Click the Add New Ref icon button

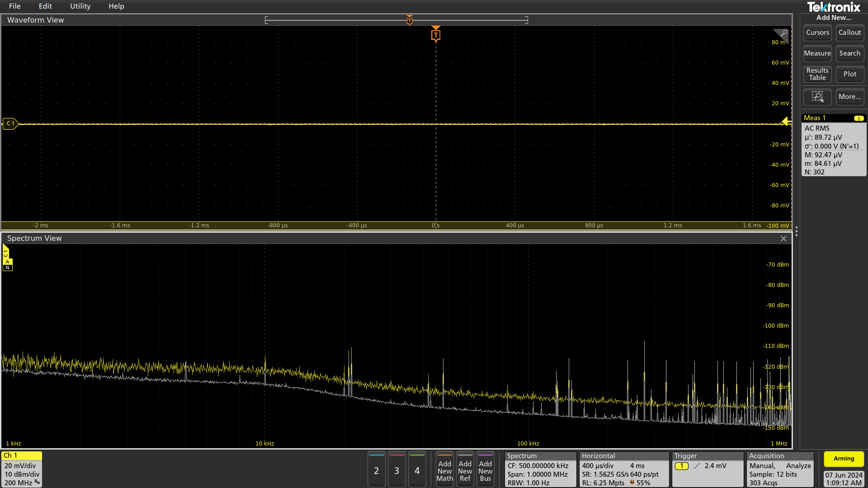click(465, 470)
